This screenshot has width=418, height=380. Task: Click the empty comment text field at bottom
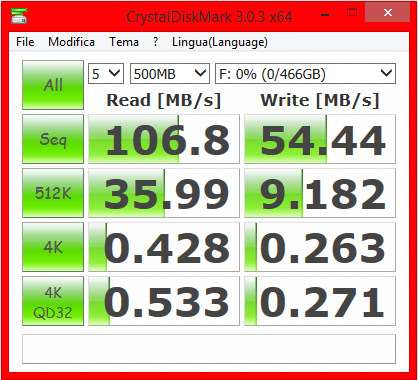[x=209, y=349]
